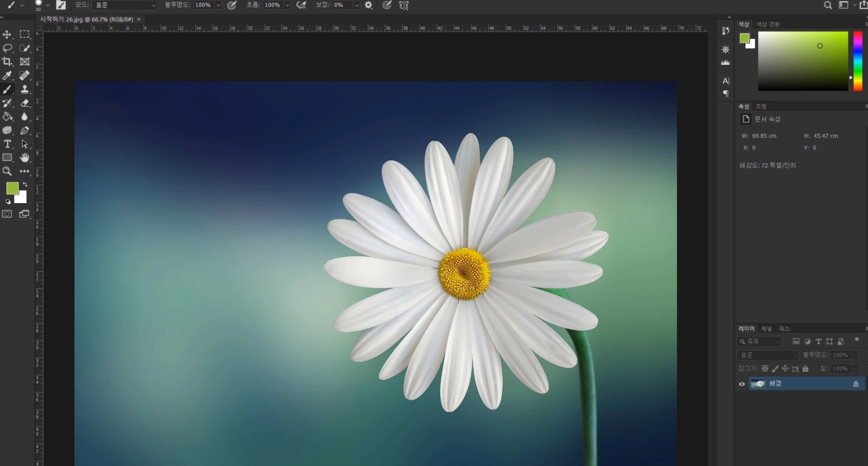Viewport: 868px width, 466px height.
Task: Toggle the layer filter on/off switch
Action: tap(856, 340)
